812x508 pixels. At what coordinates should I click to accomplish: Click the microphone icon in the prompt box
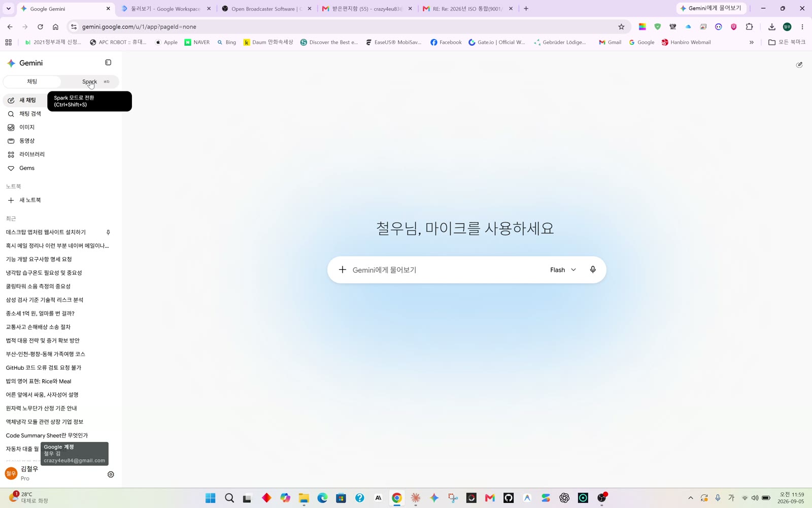click(593, 270)
